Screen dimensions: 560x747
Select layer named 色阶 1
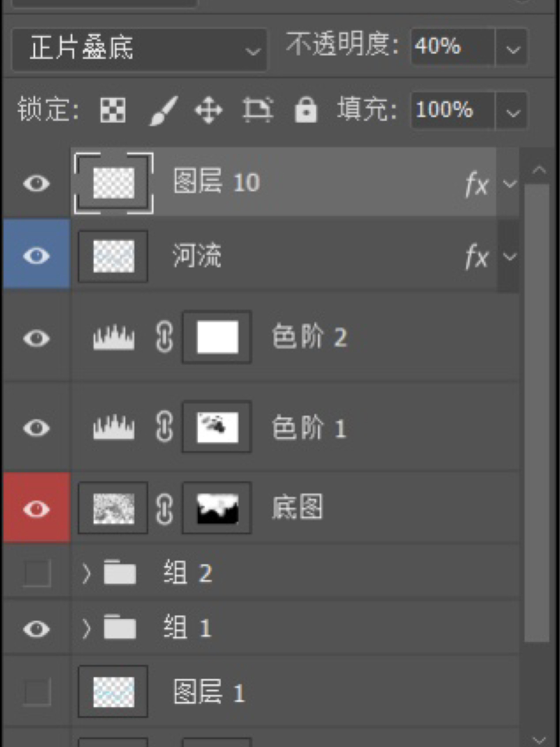click(x=309, y=427)
